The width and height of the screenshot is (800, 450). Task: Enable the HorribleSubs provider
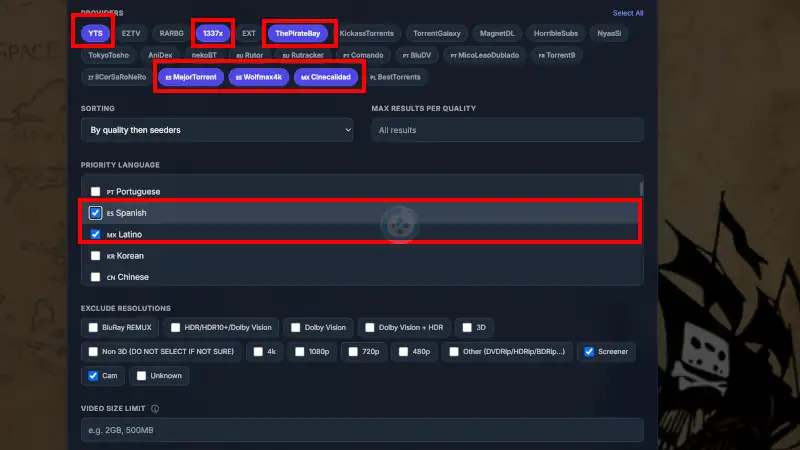pyautogui.click(x=556, y=33)
